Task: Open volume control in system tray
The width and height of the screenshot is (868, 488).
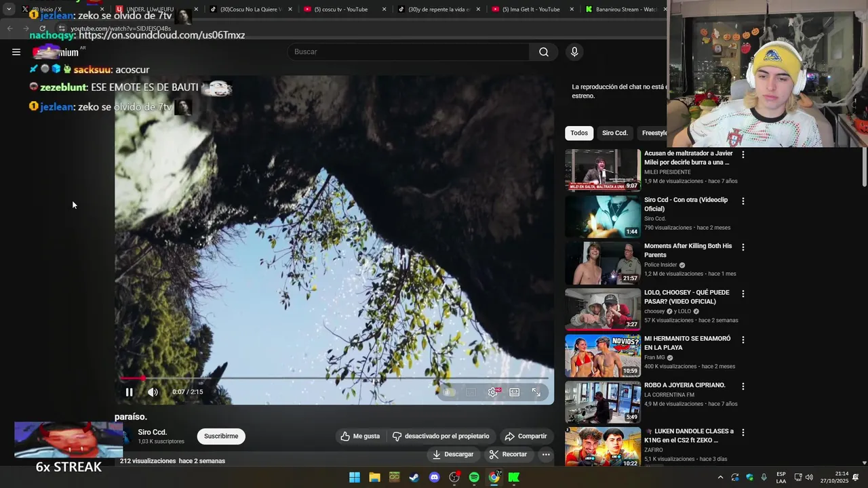Action: (809, 477)
